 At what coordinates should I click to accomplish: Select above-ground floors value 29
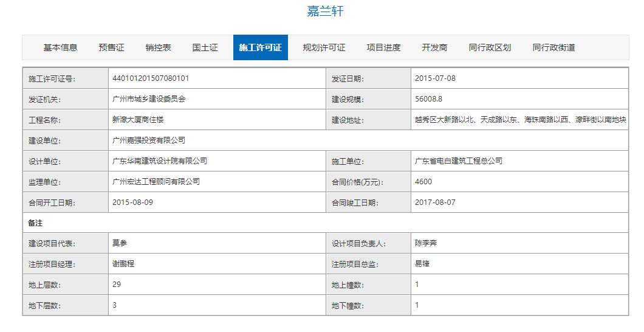tap(117, 285)
